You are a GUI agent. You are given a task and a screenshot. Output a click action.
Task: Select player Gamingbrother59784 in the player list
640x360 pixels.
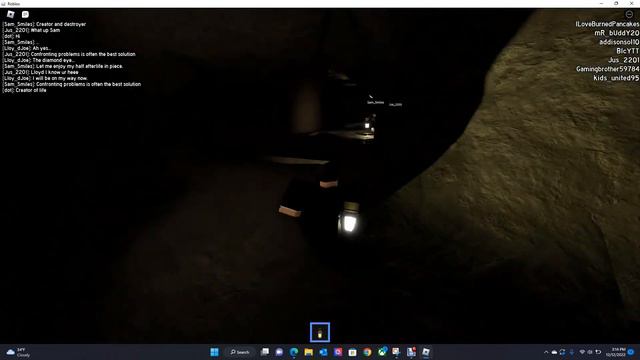(x=607, y=69)
